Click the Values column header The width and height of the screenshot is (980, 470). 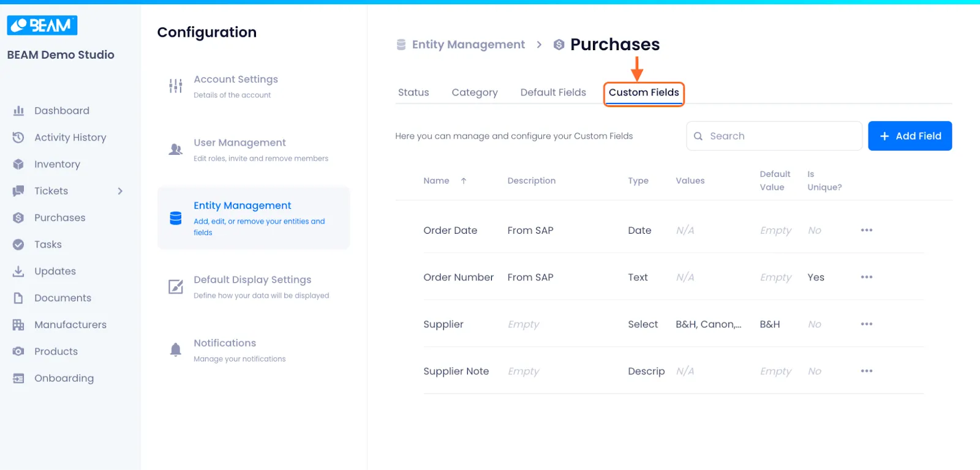pos(690,181)
